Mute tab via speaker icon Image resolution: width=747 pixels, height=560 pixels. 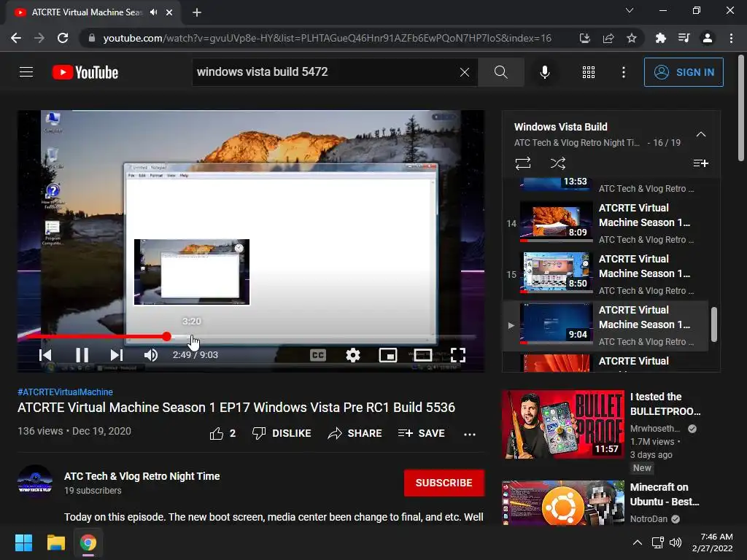point(153,12)
